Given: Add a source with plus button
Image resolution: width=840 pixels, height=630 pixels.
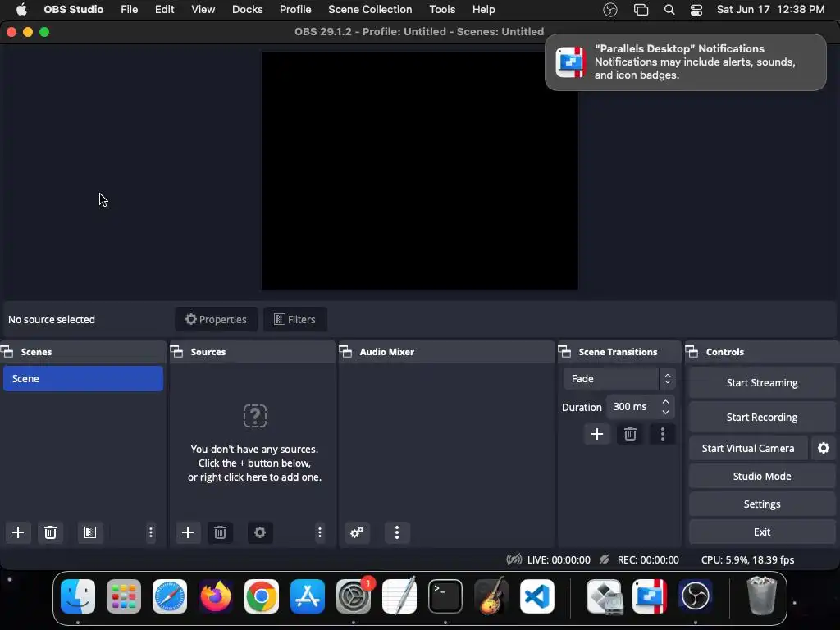Looking at the screenshot, I should [x=188, y=532].
